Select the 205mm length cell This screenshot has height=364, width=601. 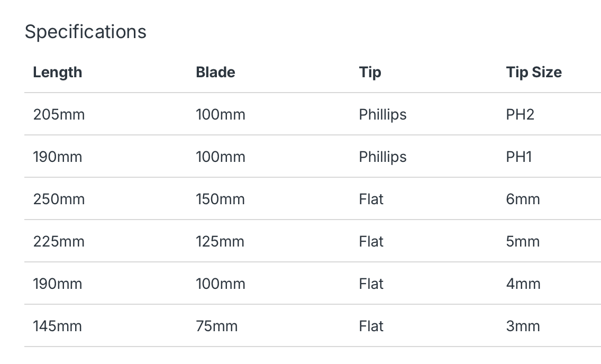59,114
